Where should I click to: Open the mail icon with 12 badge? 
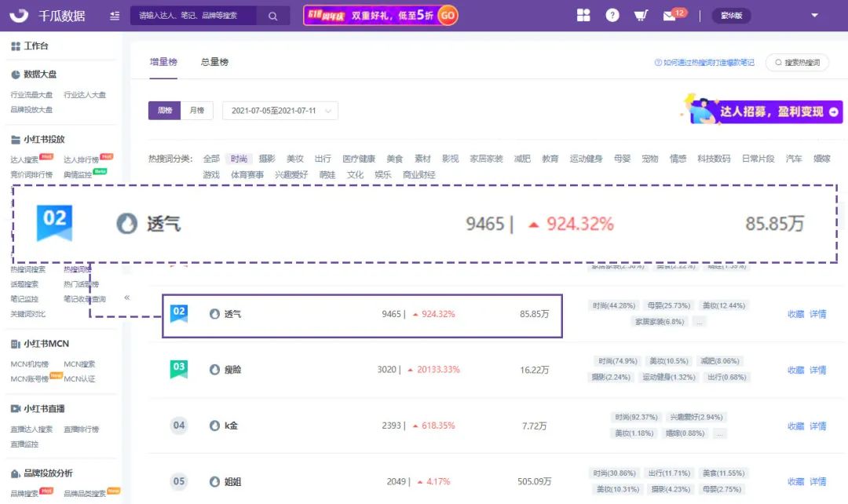[x=674, y=15]
